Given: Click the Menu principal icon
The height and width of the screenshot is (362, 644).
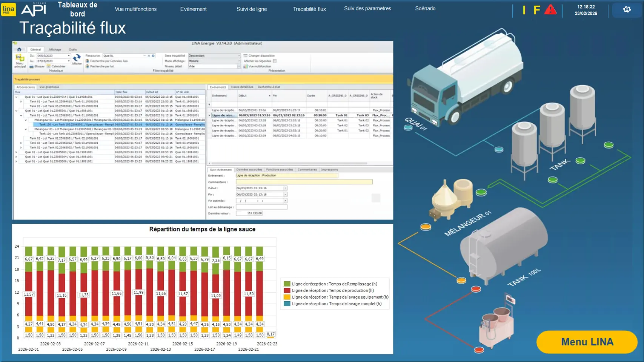Looking at the screenshot, I should pos(20,60).
